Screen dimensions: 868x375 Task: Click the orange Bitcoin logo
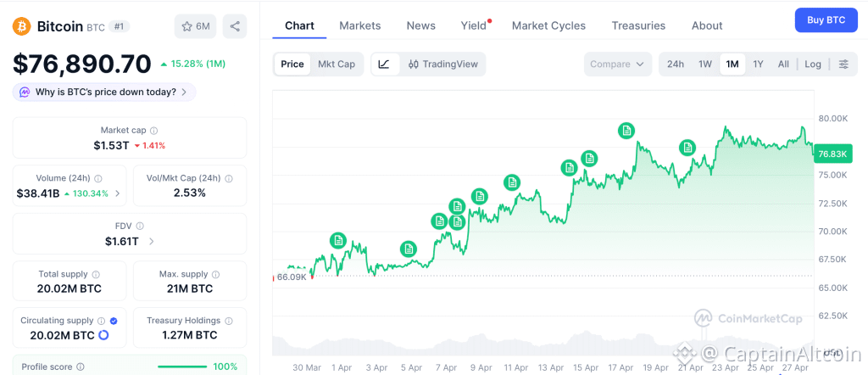tap(22, 26)
